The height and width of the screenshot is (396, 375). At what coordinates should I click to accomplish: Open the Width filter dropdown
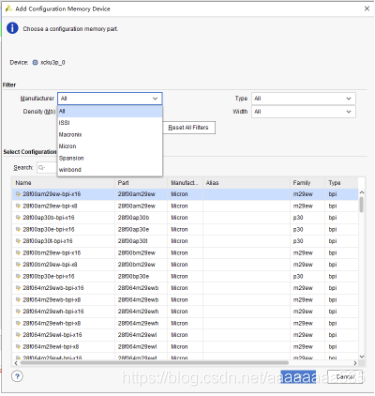point(303,112)
